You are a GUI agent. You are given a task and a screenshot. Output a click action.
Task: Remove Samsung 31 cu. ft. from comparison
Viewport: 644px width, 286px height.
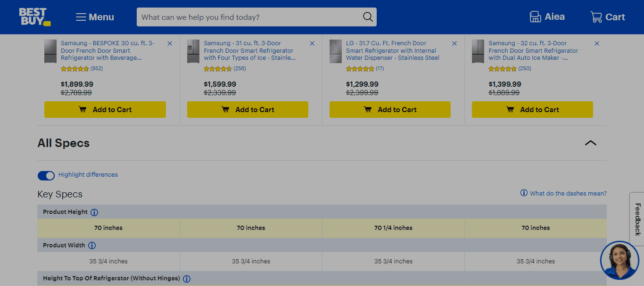point(312,43)
